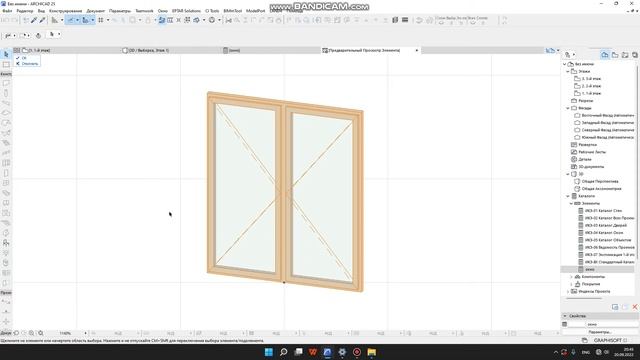The image size is (640, 360).
Task: Click the Отменить cancel button
Action: coord(27,64)
